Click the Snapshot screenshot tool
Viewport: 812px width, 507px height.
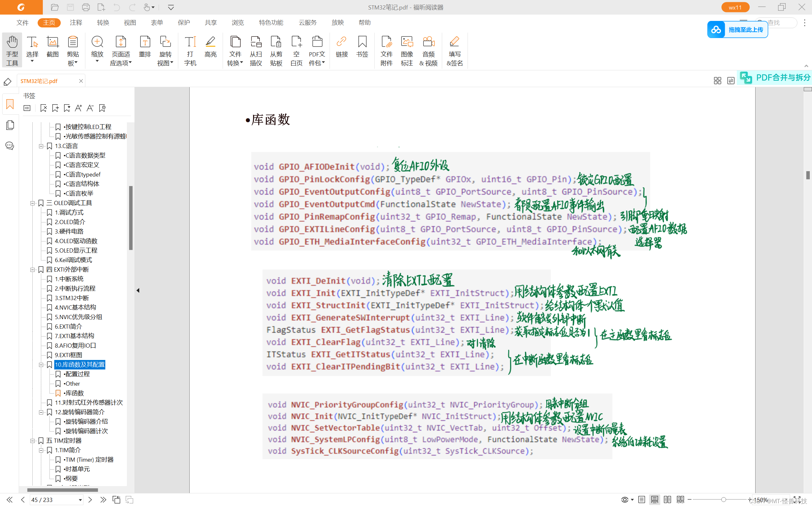pos(52,47)
